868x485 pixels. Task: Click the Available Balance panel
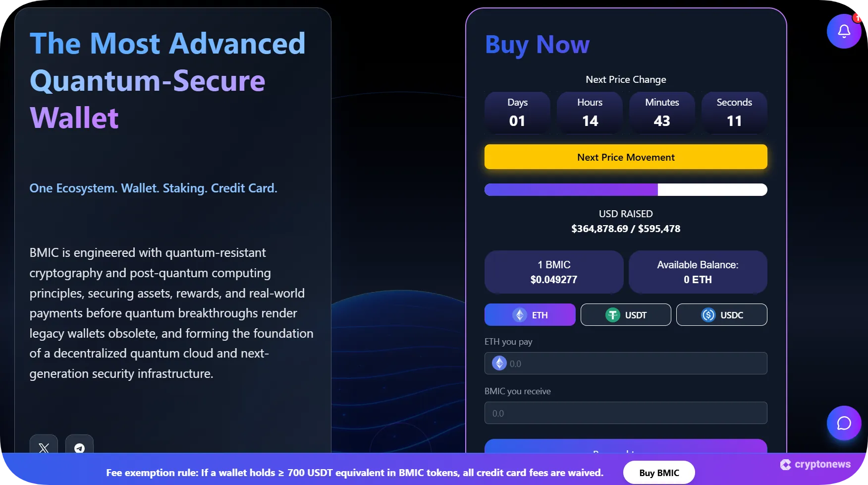[x=698, y=272]
